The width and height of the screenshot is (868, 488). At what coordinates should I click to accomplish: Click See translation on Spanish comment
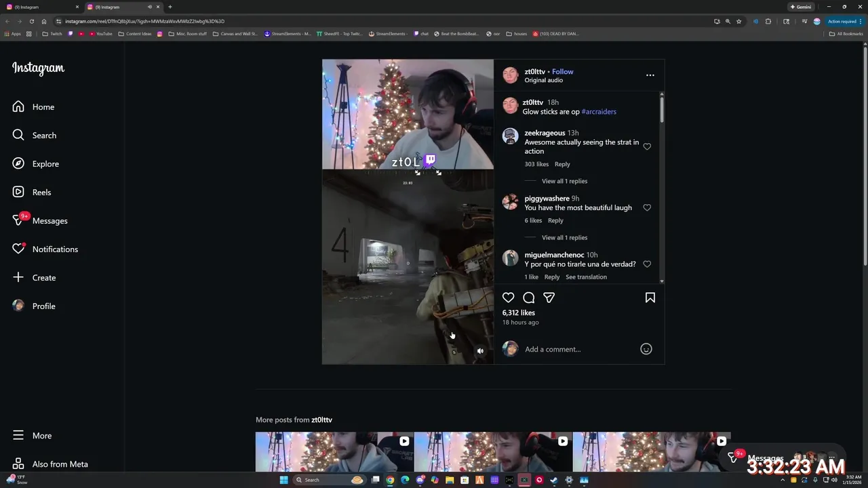(587, 277)
